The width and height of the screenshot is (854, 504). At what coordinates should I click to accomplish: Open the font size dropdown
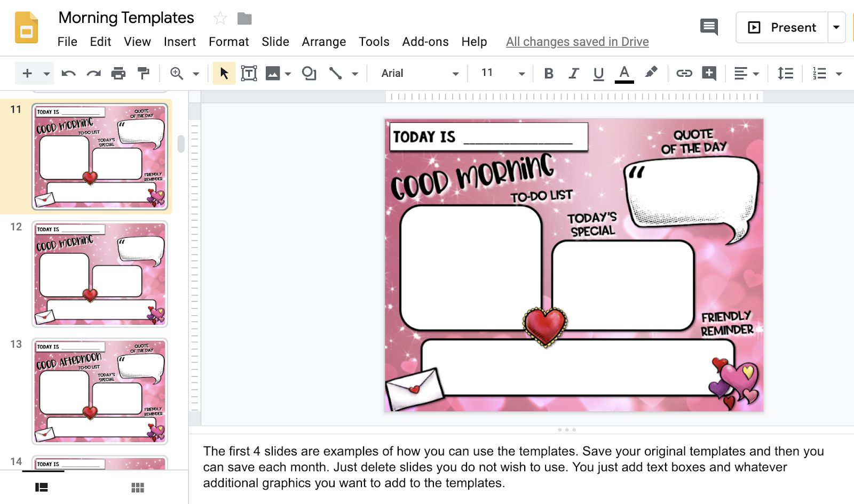pos(500,73)
